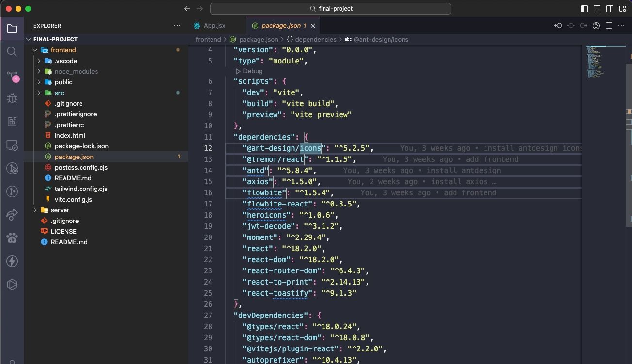
Task: Click the Debug lens link above scripts
Action: [x=252, y=71]
